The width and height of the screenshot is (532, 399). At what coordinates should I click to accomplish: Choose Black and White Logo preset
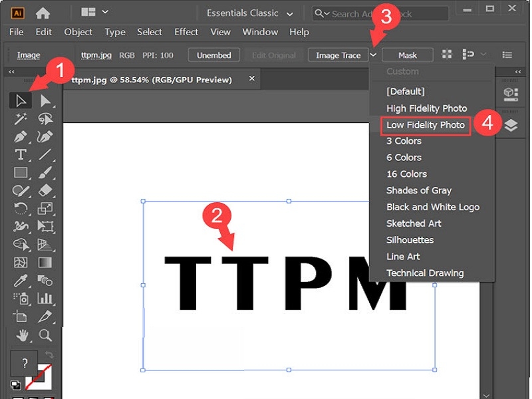[x=433, y=207]
